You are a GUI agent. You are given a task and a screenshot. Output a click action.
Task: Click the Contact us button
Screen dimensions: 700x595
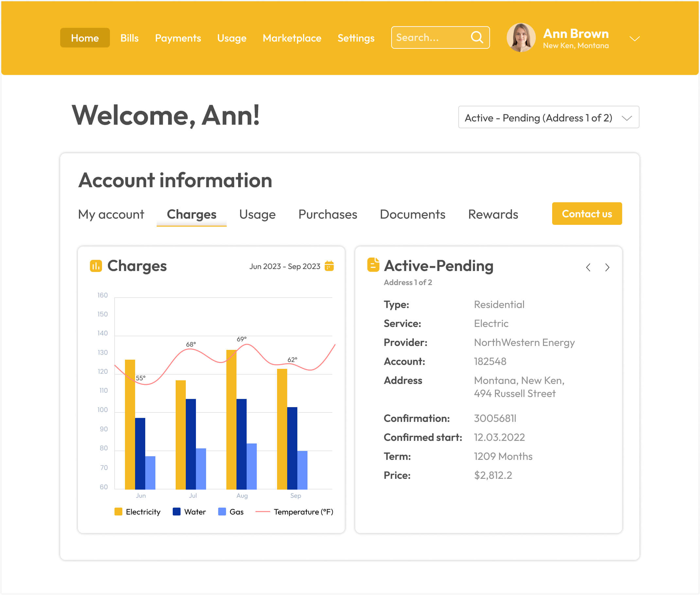point(586,214)
